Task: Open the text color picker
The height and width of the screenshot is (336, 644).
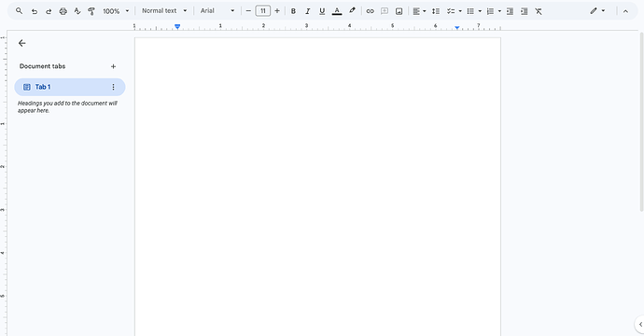Action: tap(337, 11)
